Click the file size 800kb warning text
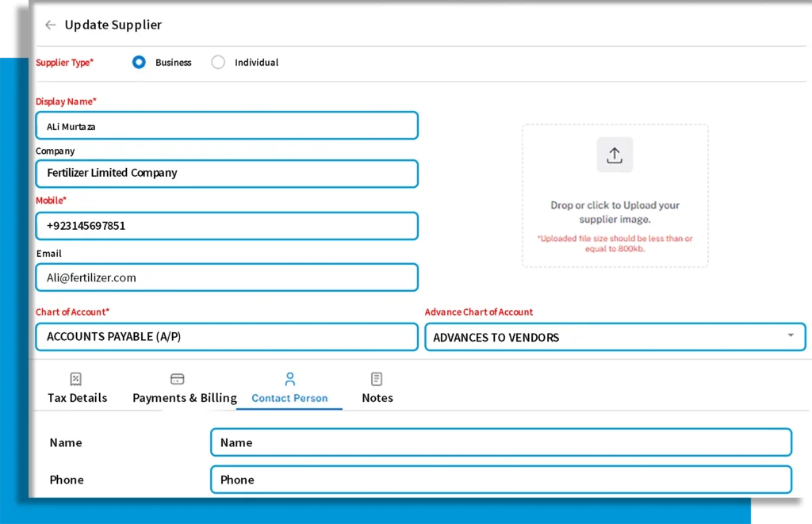Screen dimensions: 812x524 click(x=615, y=243)
